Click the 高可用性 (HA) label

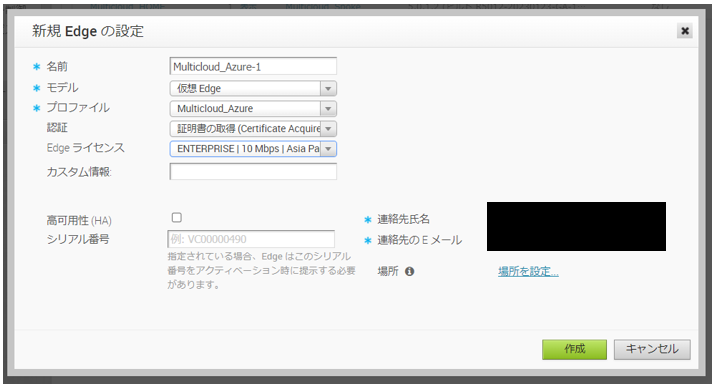click(79, 221)
